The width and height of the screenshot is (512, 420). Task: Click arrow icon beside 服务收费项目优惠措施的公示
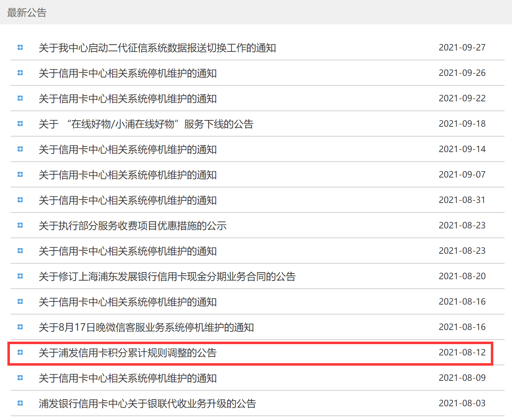point(20,225)
